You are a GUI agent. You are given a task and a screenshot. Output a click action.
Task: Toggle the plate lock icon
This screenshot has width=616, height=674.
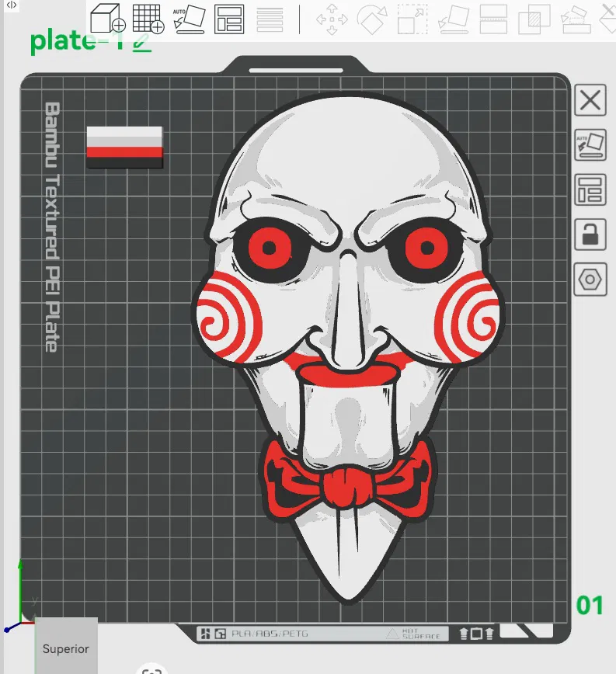(590, 235)
